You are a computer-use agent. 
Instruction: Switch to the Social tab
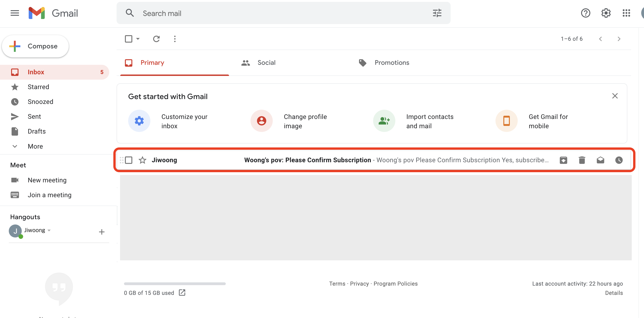266,62
